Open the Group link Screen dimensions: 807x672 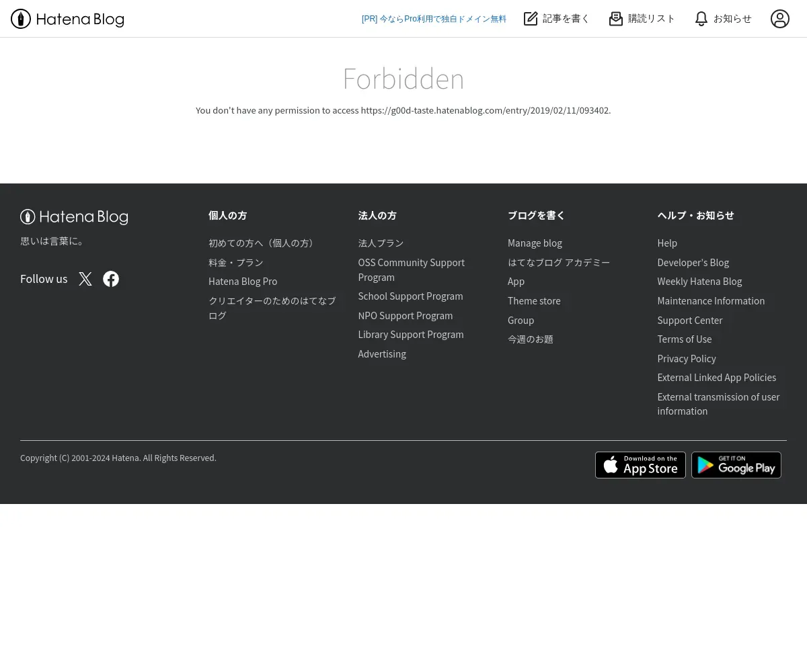(x=521, y=321)
